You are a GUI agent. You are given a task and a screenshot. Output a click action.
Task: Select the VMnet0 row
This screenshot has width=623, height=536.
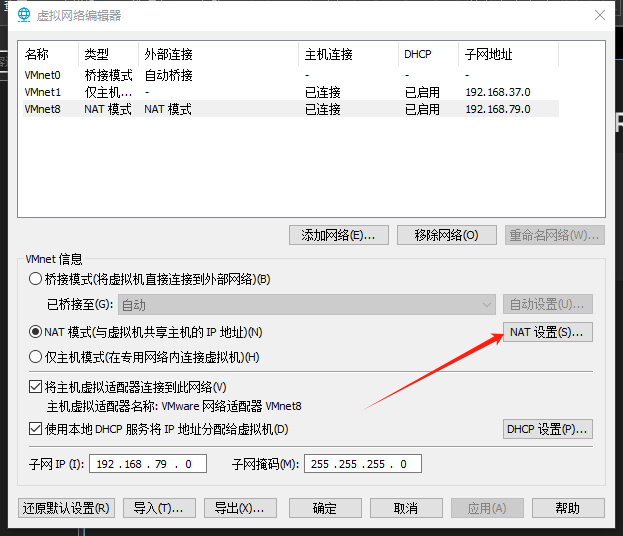tap(291, 75)
